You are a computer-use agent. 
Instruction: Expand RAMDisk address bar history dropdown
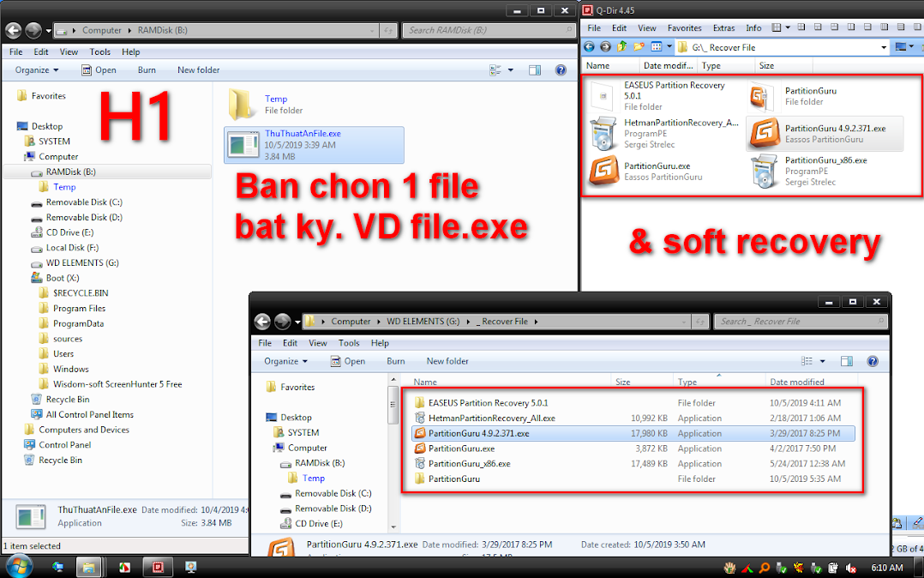pos(371,30)
